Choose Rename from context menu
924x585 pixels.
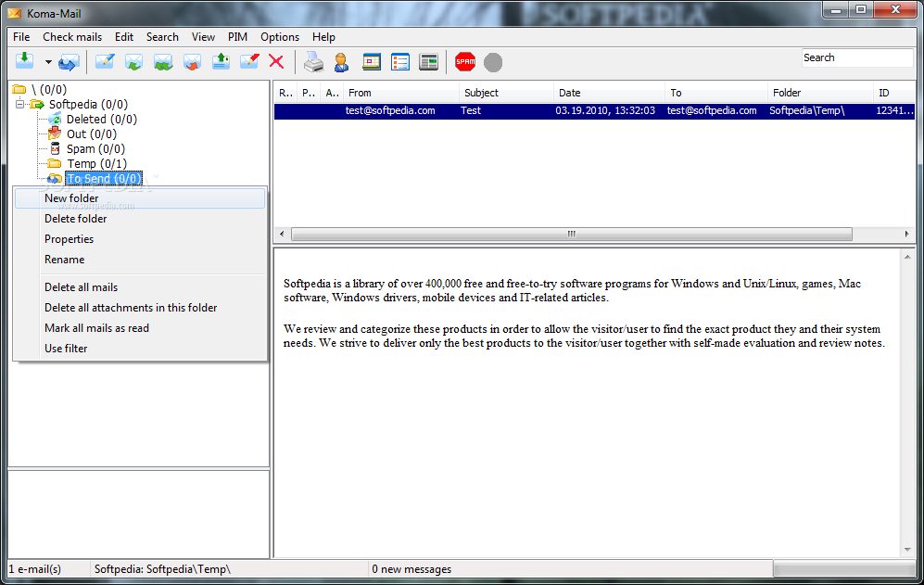point(140,260)
